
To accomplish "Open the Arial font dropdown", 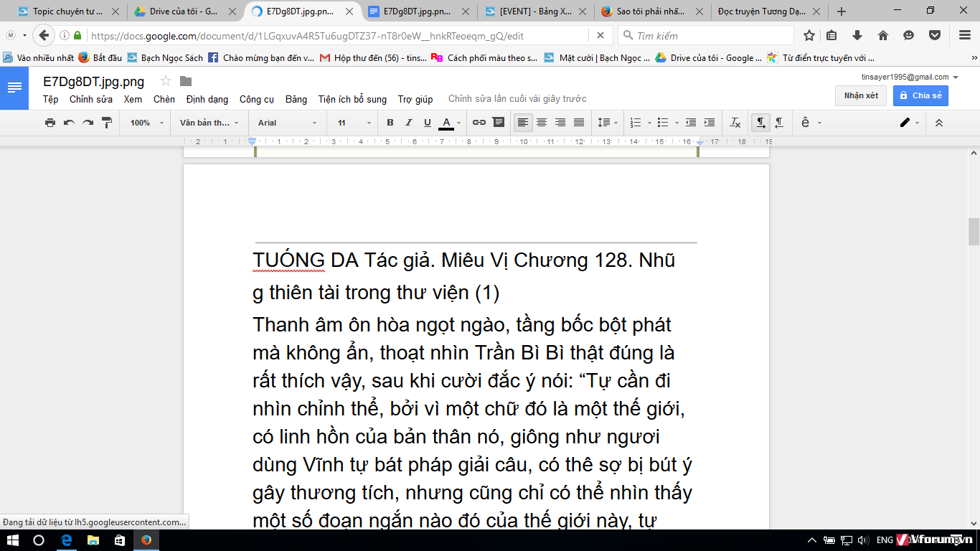I will click(287, 123).
